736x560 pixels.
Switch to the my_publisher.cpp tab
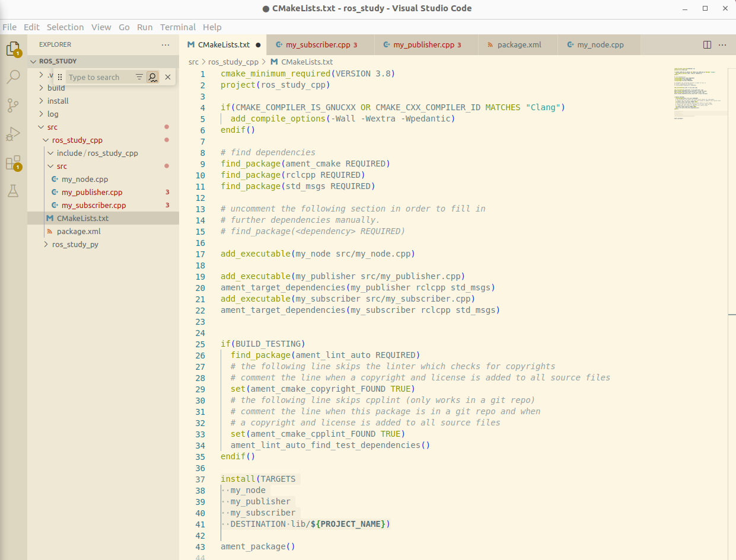click(426, 44)
